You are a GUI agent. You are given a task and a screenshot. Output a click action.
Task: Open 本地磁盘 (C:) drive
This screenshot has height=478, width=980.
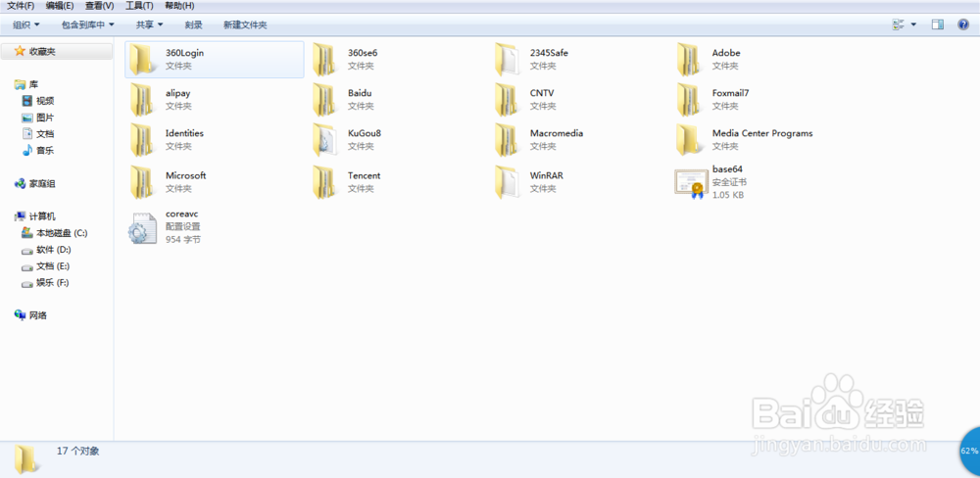pyautogui.click(x=62, y=233)
